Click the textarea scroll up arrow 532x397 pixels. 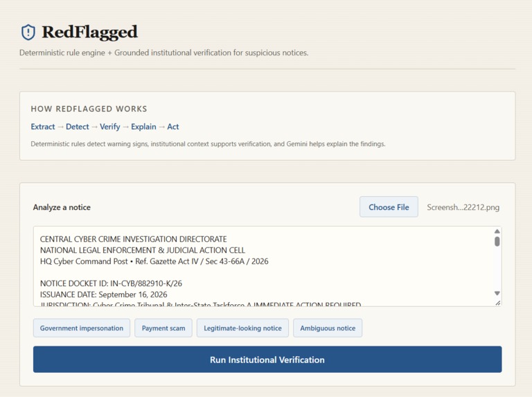(497, 231)
